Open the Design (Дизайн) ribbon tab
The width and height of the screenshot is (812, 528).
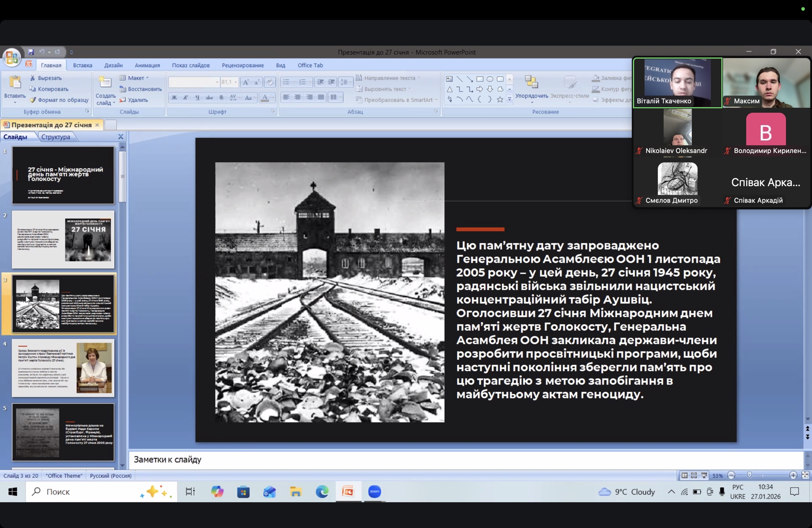click(113, 65)
